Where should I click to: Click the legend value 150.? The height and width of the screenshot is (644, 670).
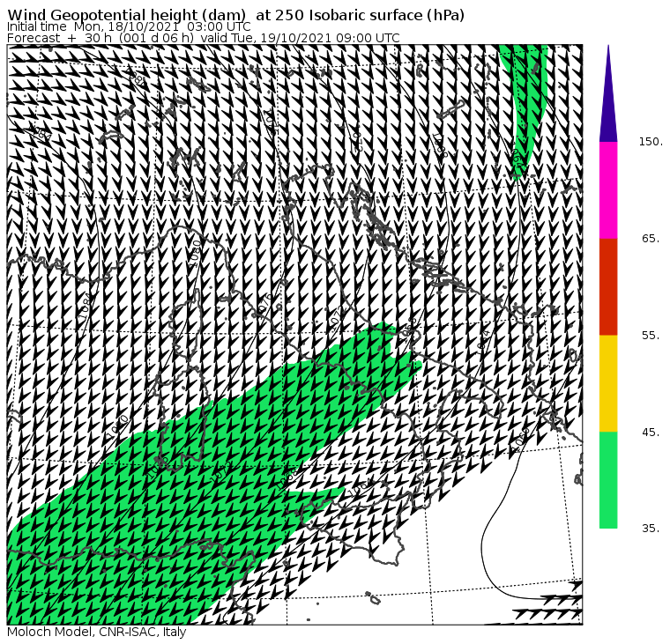[x=651, y=141]
